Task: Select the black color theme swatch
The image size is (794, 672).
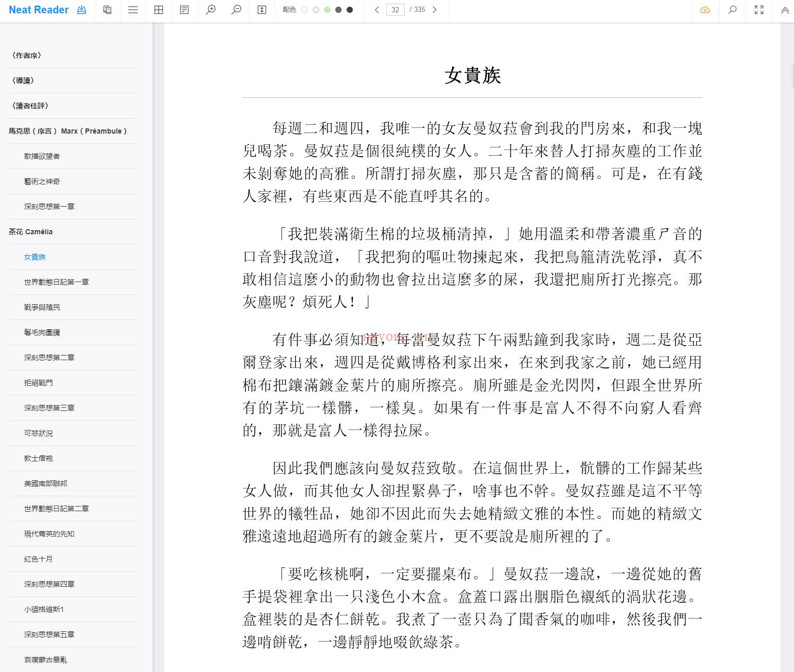Action: tap(350, 10)
